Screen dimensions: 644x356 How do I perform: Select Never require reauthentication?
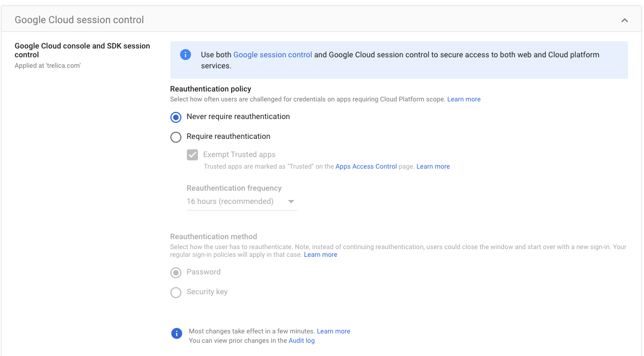(x=176, y=117)
